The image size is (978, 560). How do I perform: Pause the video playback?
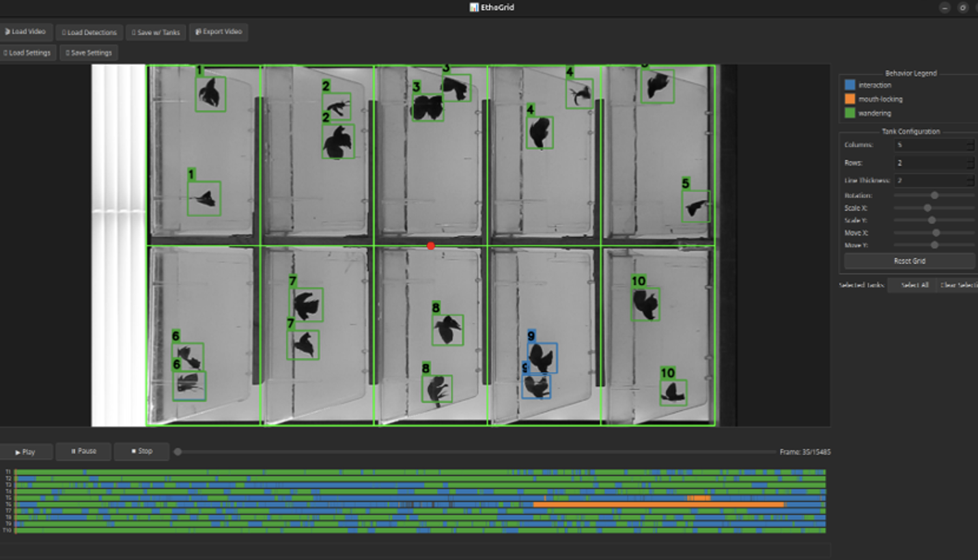coord(83,451)
